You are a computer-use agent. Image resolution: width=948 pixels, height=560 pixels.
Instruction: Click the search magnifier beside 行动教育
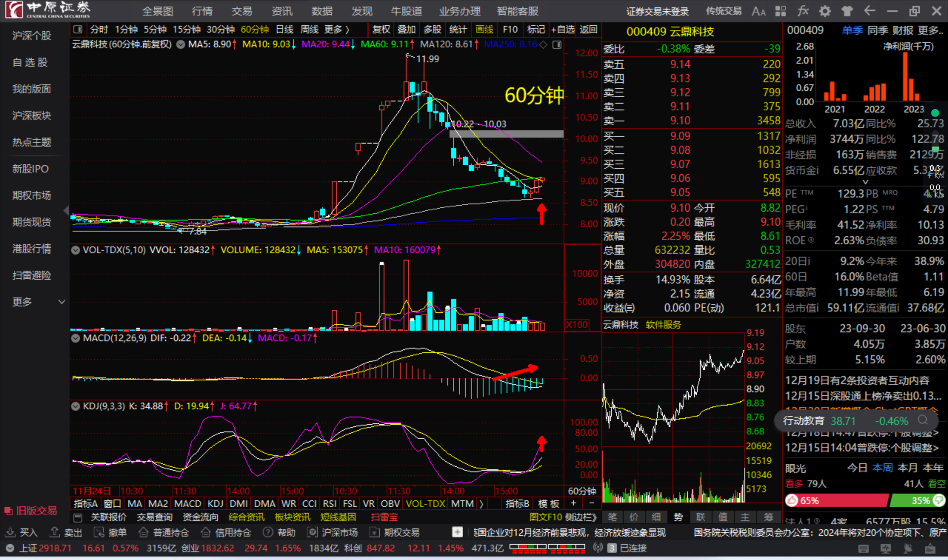(x=922, y=420)
